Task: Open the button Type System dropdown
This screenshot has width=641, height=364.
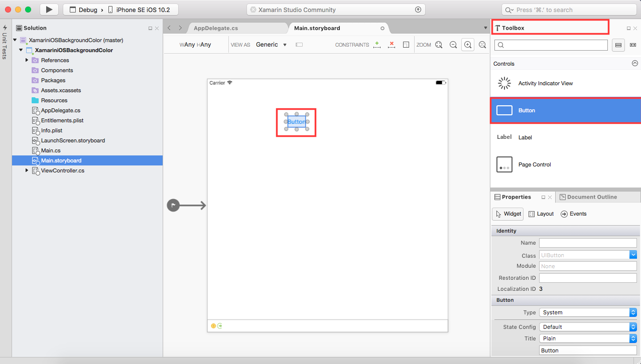Action: tap(588, 312)
